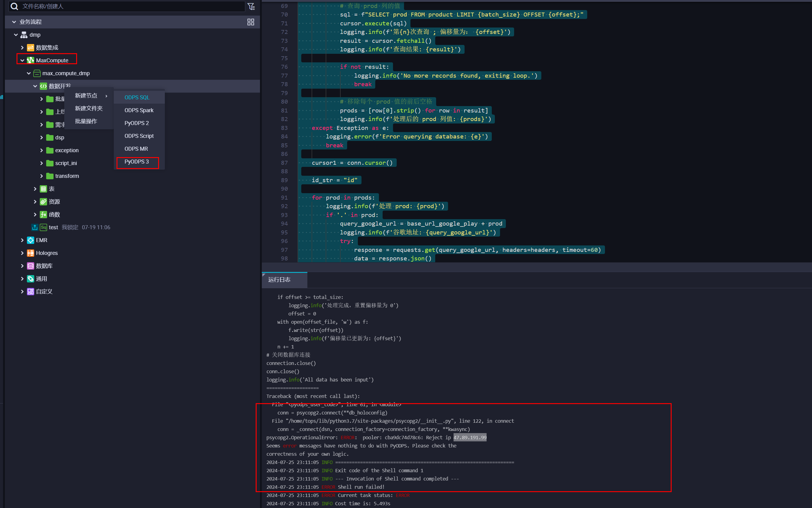Click the upload icon next to test
Image resolution: width=812 pixels, height=508 pixels.
[35, 227]
